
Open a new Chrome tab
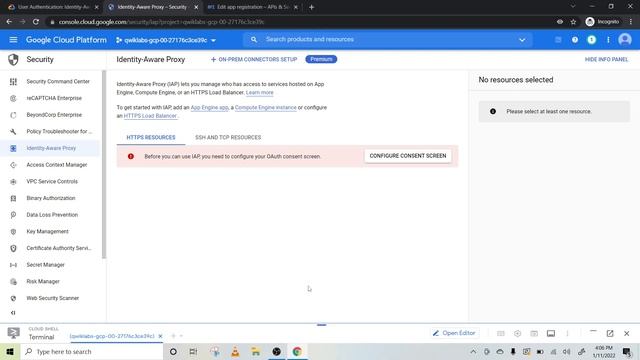pyautogui.click(x=311, y=7)
